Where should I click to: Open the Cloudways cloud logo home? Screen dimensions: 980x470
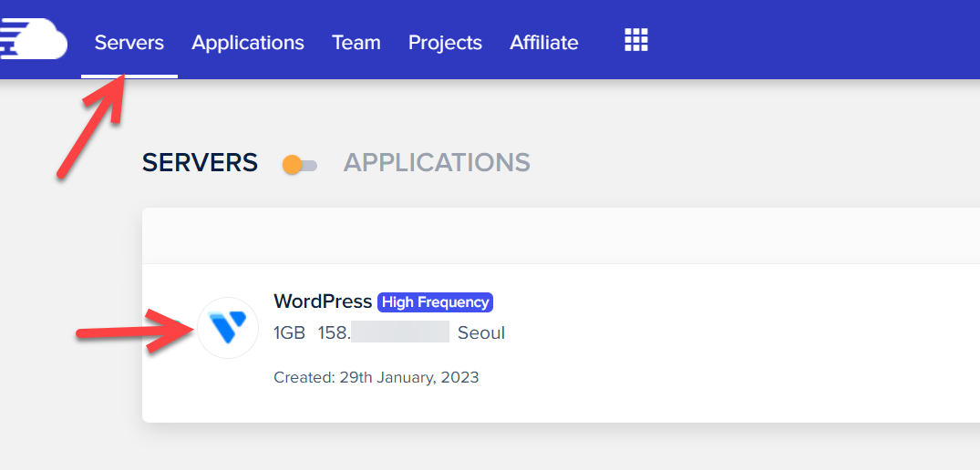33,38
